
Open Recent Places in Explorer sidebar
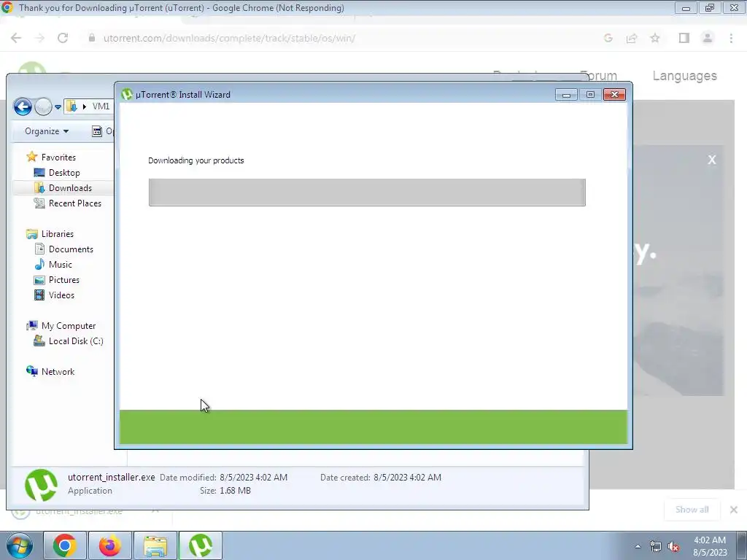pos(75,203)
